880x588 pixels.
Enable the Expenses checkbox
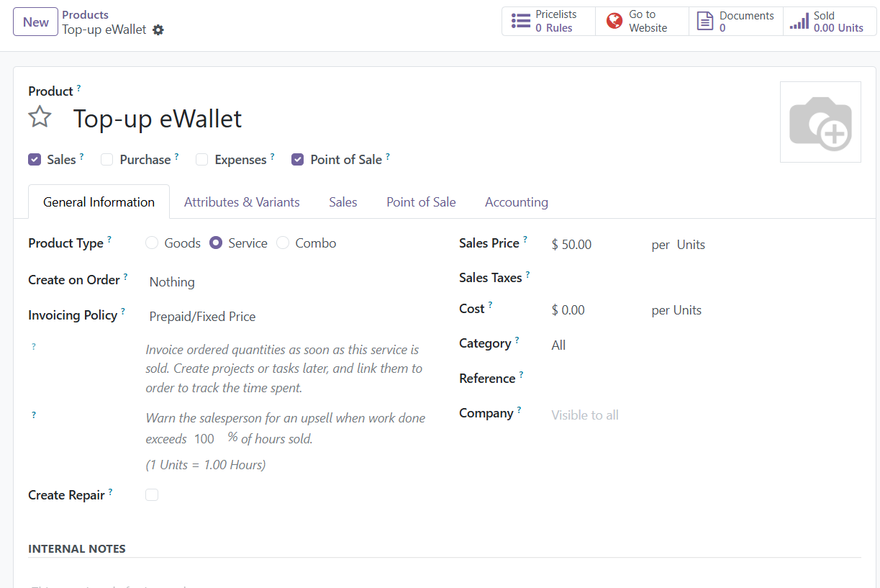coord(202,160)
